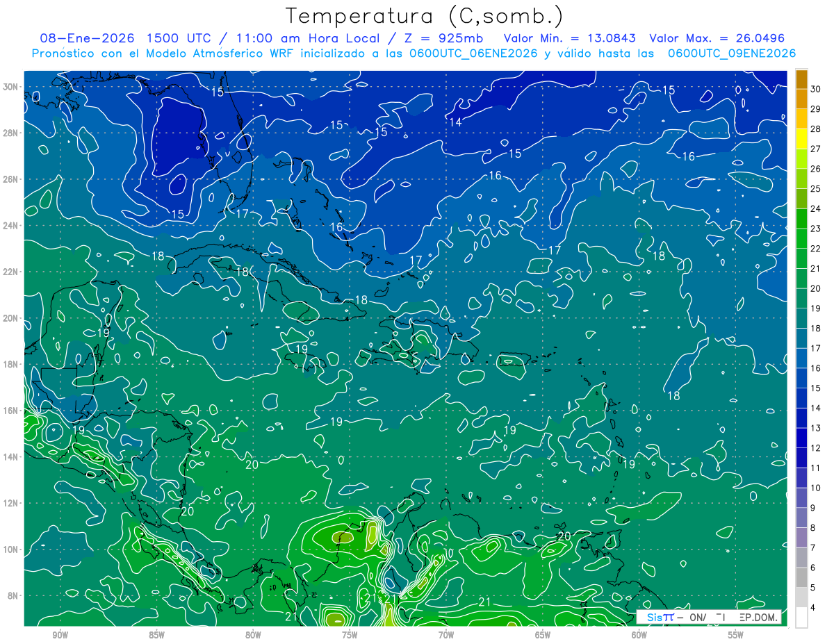Click the color bar label "26"

pyautogui.click(x=816, y=169)
